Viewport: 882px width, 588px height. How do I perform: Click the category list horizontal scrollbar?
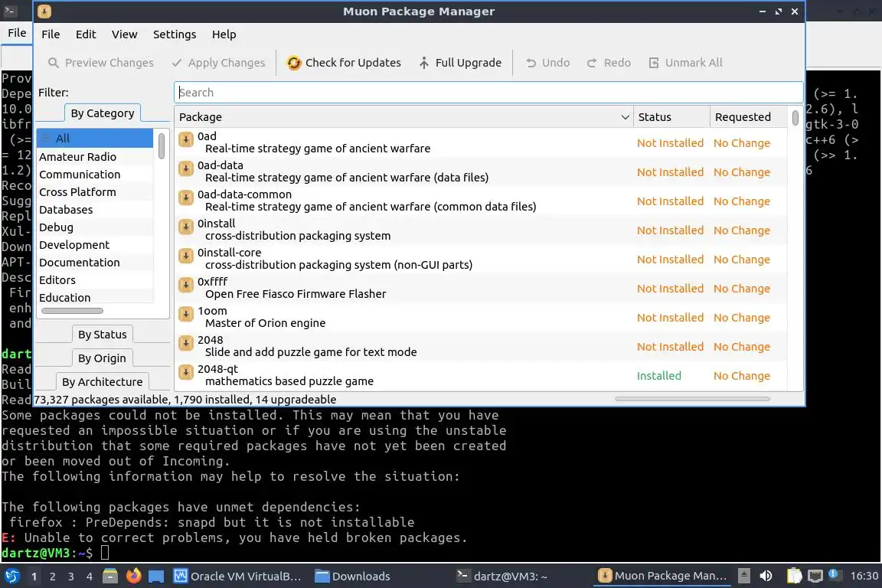click(72, 311)
